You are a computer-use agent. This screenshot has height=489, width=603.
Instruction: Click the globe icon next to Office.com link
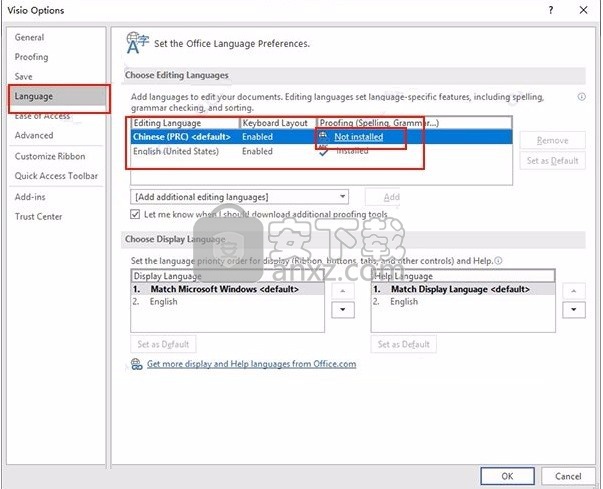(x=137, y=364)
